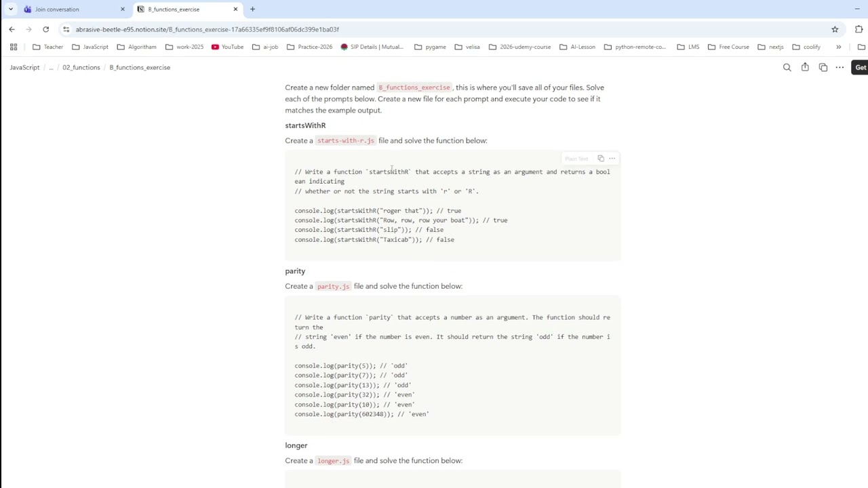
Task: Go back with browser back arrow
Action: point(12,29)
